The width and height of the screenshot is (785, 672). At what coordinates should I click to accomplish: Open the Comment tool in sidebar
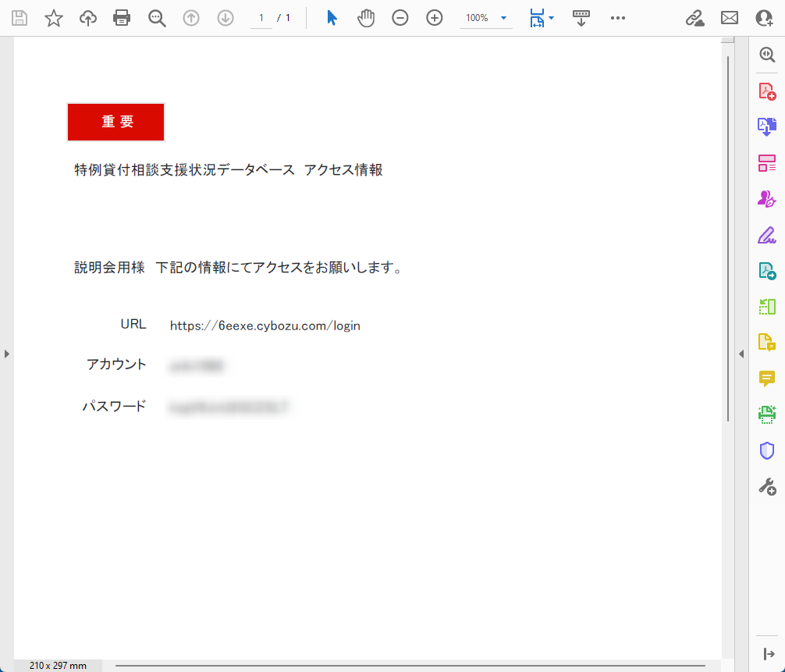coord(767,379)
